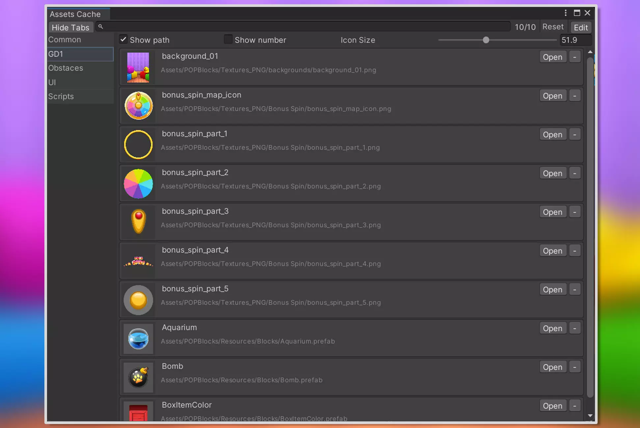The height and width of the screenshot is (428, 640).
Task: Remove Bomb with its minus button
Action: pos(575,367)
